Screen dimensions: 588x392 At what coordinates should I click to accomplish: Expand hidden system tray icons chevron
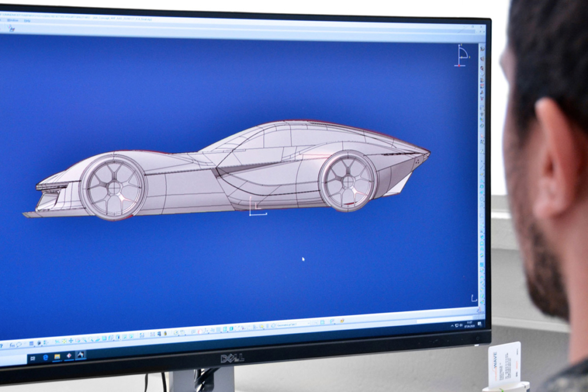click(452, 326)
